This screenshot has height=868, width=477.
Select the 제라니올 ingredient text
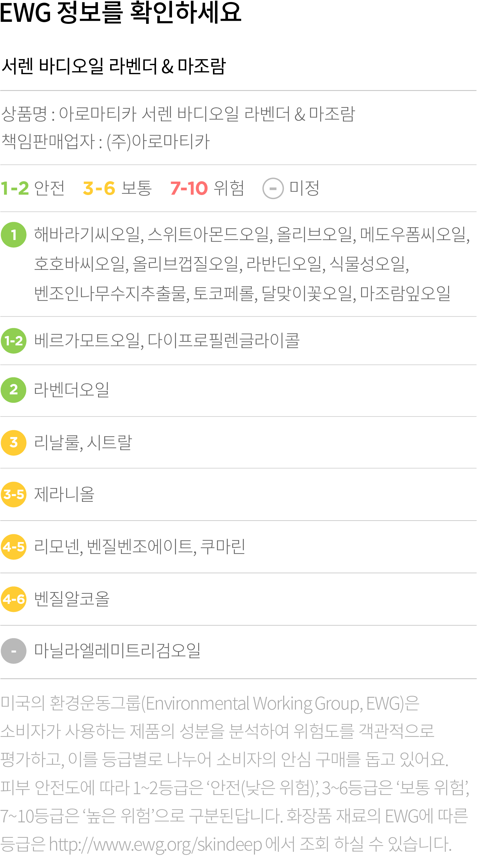coord(64,494)
